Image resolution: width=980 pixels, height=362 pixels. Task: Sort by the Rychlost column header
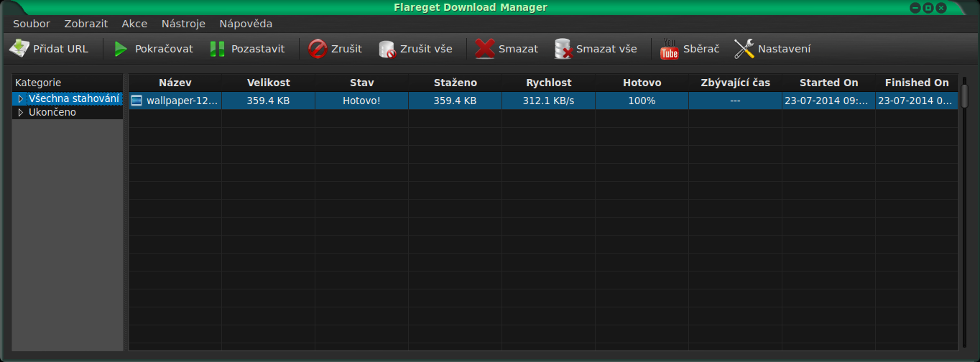tap(549, 83)
